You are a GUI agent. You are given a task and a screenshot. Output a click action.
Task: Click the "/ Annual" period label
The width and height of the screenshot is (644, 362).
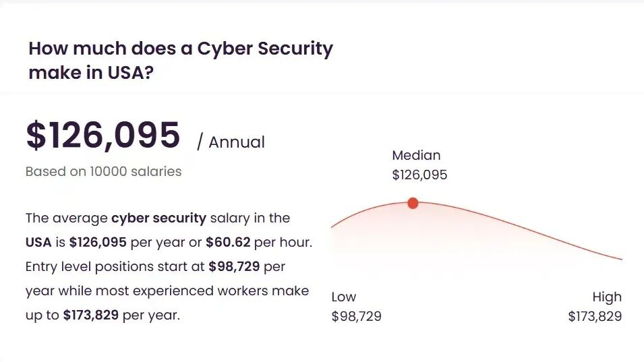click(x=231, y=142)
